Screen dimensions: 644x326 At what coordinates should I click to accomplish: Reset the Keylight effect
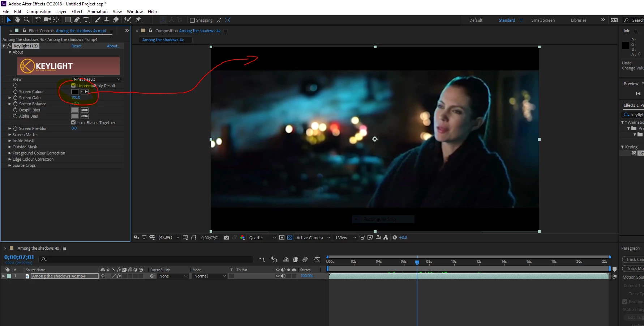[x=76, y=46]
